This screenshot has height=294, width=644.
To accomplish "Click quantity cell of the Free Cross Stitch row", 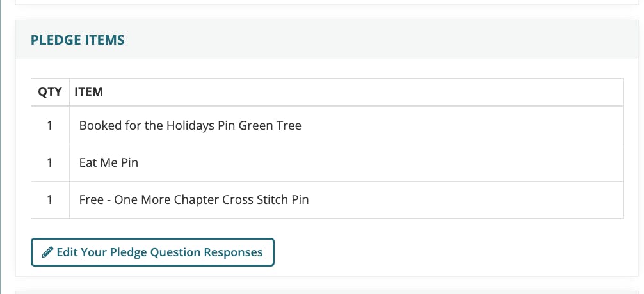I will tap(50, 200).
